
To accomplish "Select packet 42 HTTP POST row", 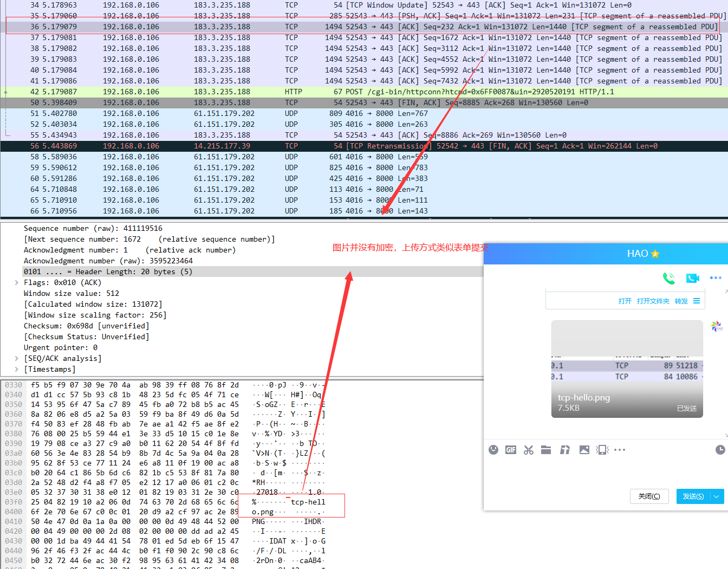I will (364, 92).
